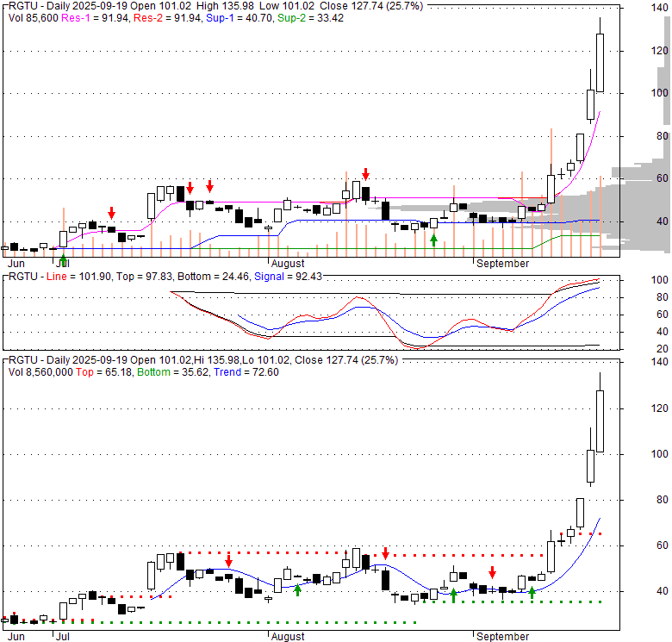Viewport: 672px width, 642px height.
Task: Select the blue 'Trend = 72.60' legend
Action: coord(246,372)
